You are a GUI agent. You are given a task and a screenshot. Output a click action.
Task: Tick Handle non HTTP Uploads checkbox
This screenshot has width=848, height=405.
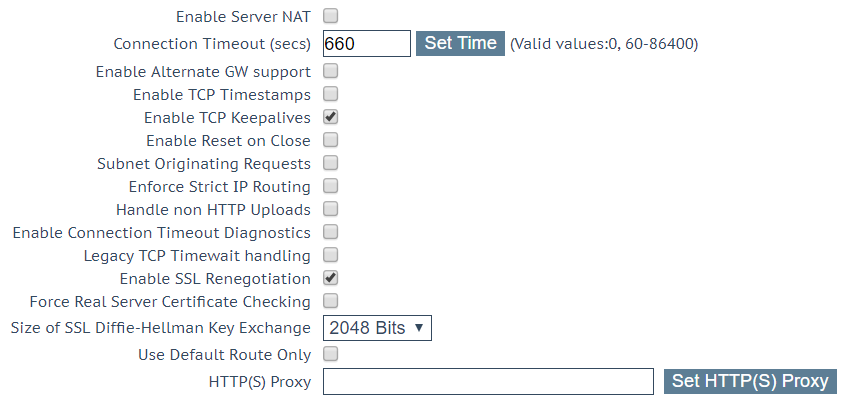pyautogui.click(x=330, y=209)
